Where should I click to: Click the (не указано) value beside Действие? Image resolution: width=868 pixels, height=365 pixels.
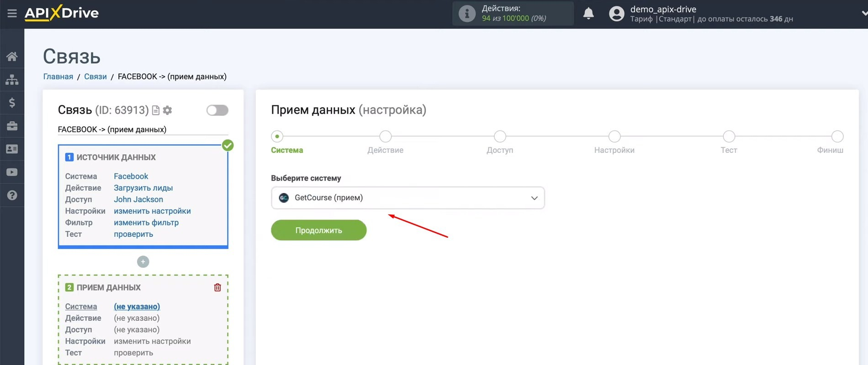coord(137,318)
